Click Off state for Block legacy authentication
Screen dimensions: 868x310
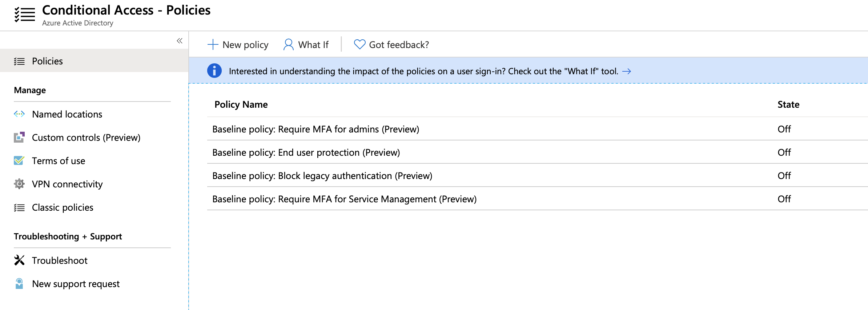[784, 176]
